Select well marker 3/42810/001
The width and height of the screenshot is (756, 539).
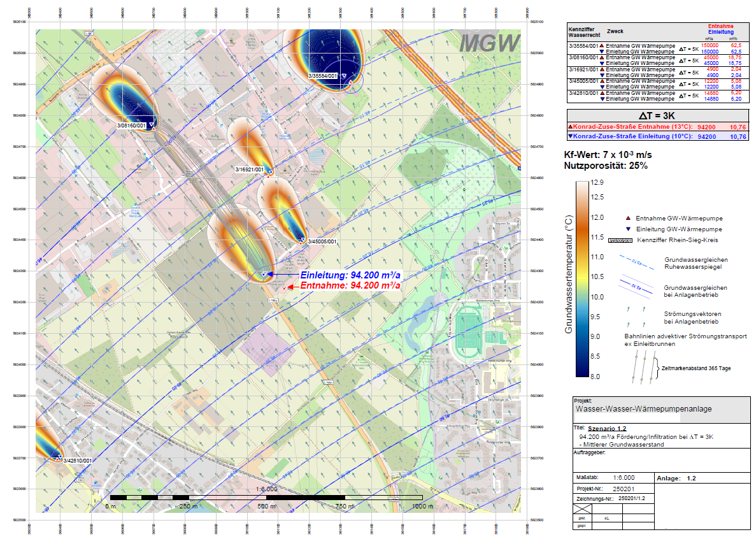(59, 457)
